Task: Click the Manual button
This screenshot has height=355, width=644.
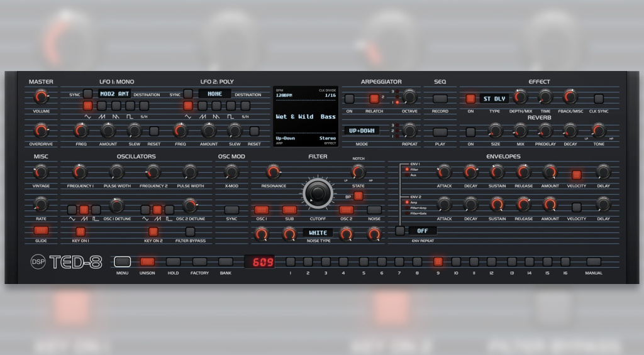Action: pos(594,261)
